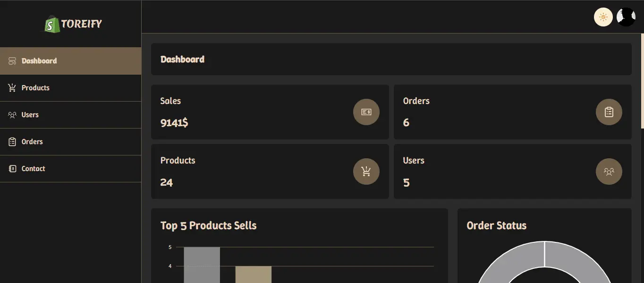Click the Sales cash icon
644x283 pixels.
(x=366, y=112)
